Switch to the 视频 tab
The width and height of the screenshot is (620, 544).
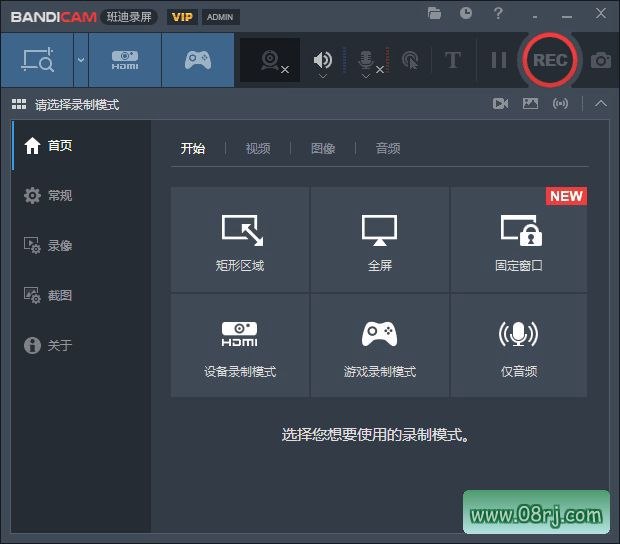point(258,149)
